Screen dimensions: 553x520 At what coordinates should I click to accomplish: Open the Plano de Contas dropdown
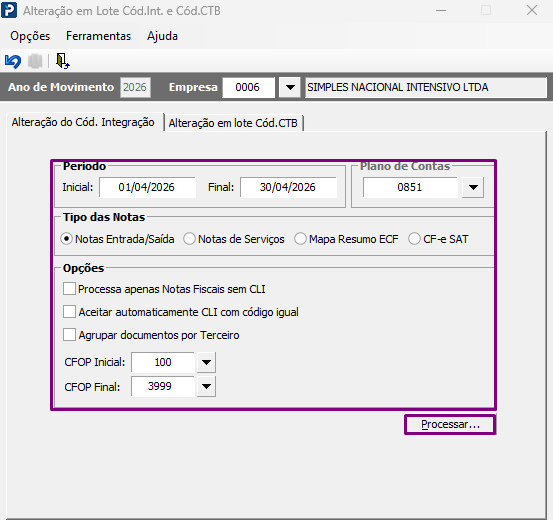473,187
